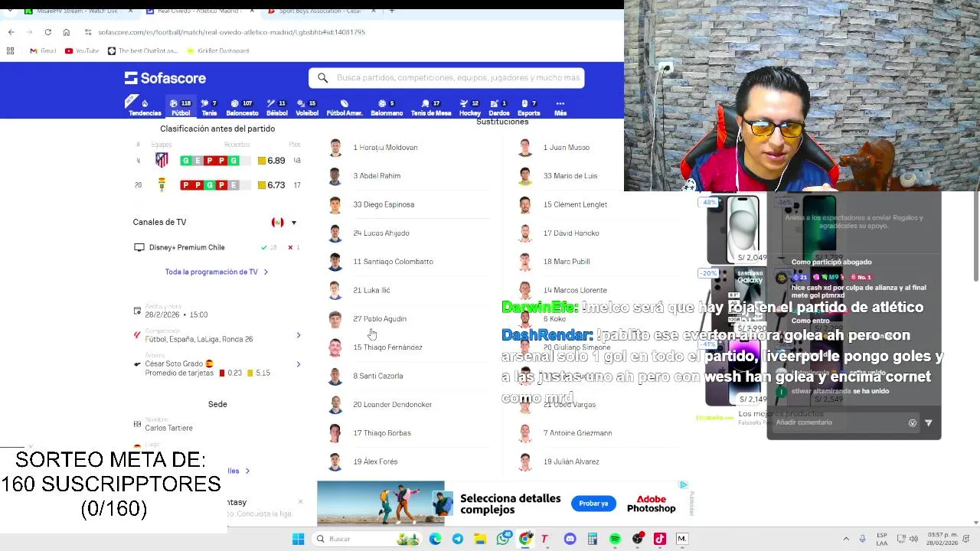The image size is (980, 551).
Task: Show hidden system tray icons
Action: tap(846, 539)
